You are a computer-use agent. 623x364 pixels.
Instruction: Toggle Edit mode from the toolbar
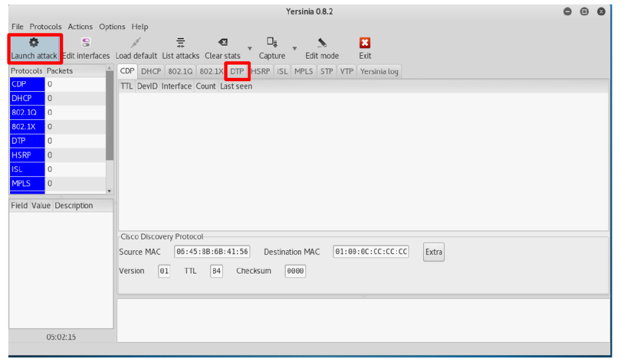pyautogui.click(x=322, y=49)
